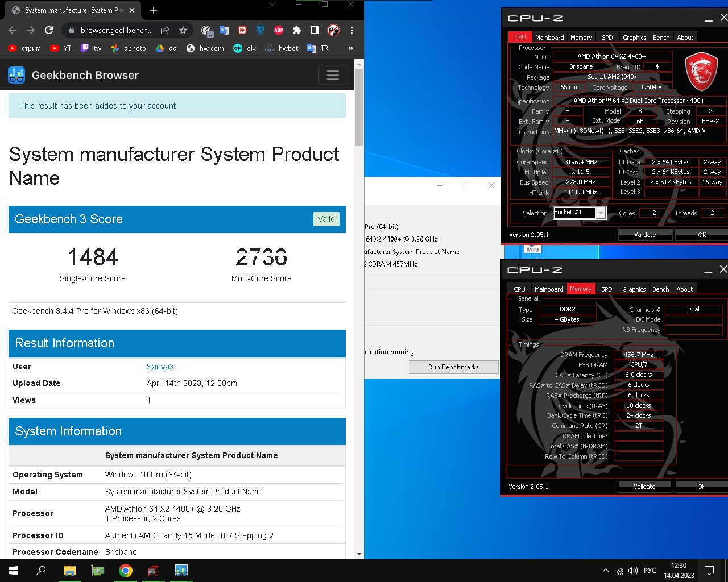Screen dimensions: 728x582
Task: Click the Geekbench Browser logo
Action: coord(73,75)
